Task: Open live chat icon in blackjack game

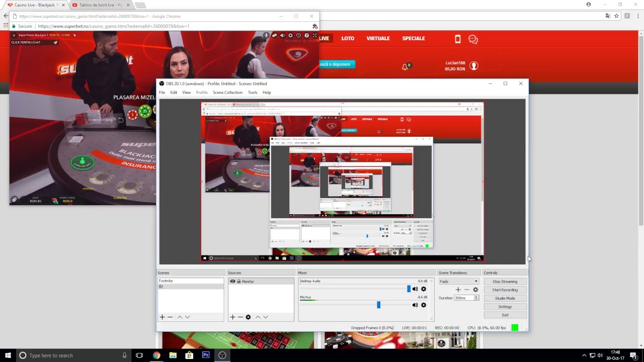Action: 274,35
